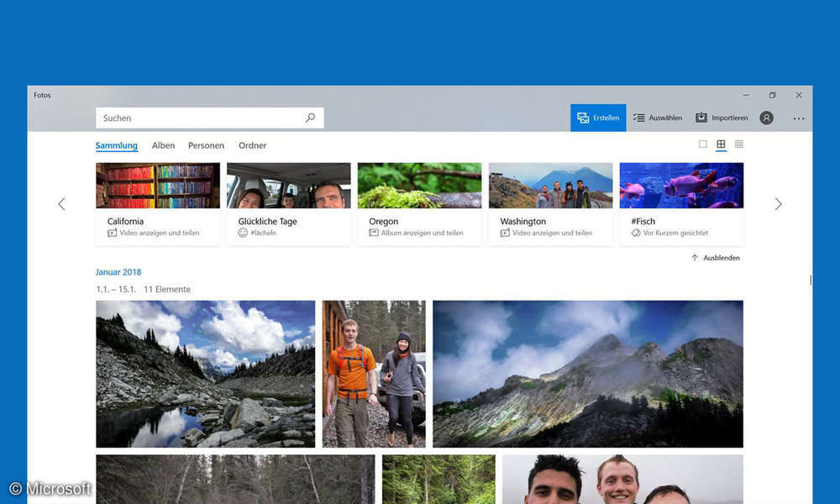Toggle the large thumbnail view
Image resolution: width=840 pixels, height=504 pixels.
(x=703, y=144)
